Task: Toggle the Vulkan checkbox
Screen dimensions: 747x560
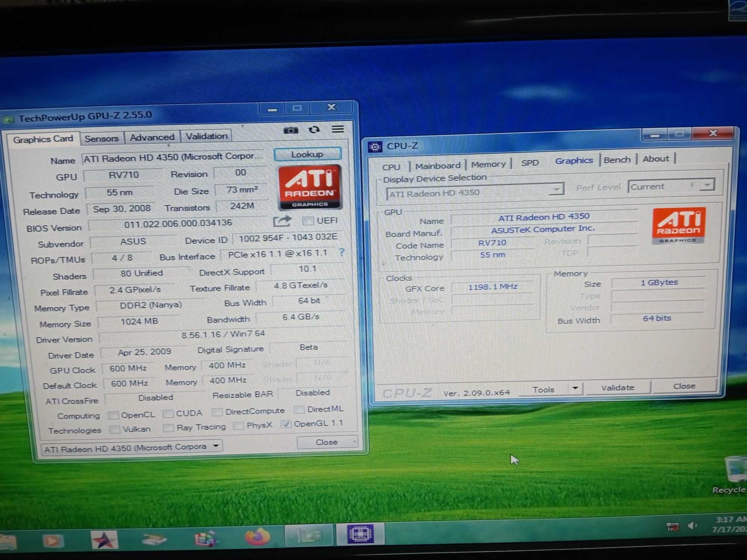Action: click(115, 430)
